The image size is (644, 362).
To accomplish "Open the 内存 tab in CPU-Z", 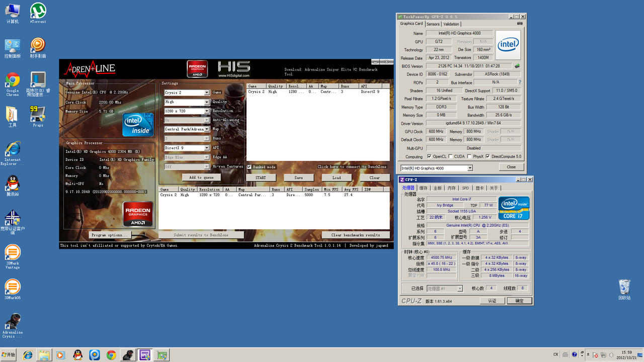I will click(x=451, y=188).
